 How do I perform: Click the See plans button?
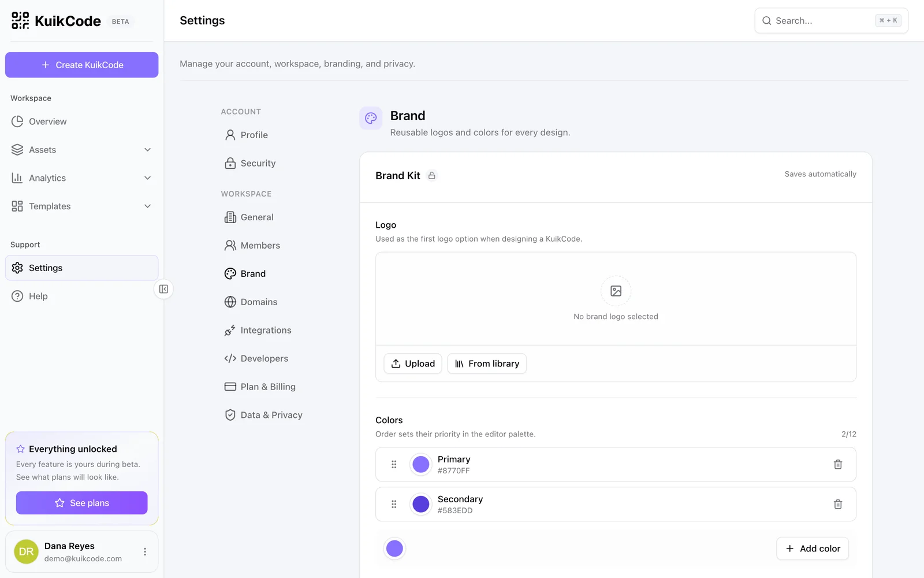[x=81, y=503]
